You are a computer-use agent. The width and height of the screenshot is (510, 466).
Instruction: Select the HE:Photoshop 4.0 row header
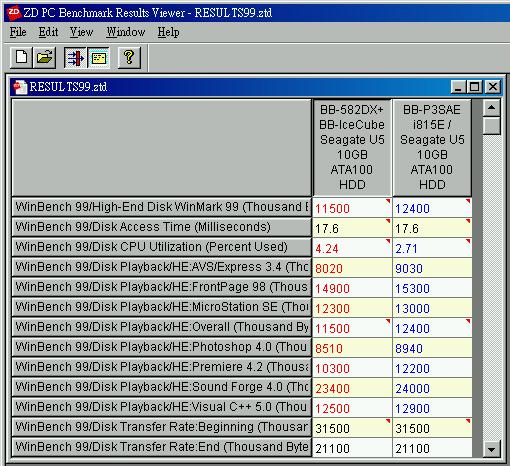coord(162,347)
